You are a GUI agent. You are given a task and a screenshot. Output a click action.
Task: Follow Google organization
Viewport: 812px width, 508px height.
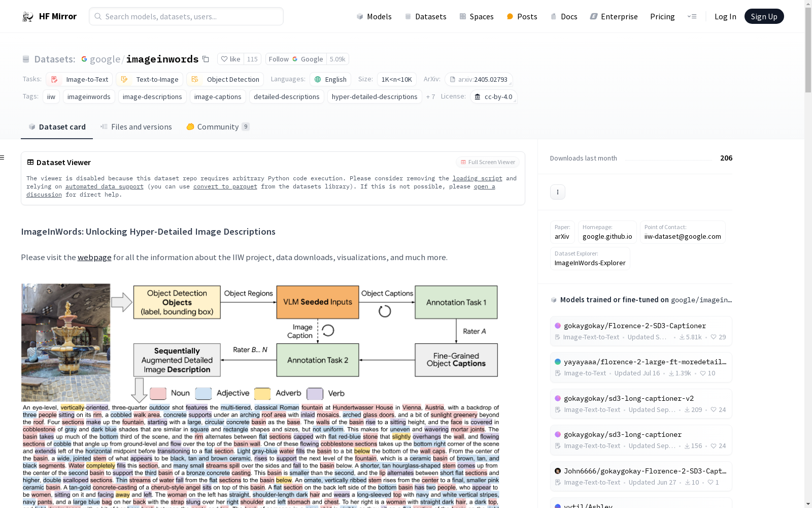296,59
